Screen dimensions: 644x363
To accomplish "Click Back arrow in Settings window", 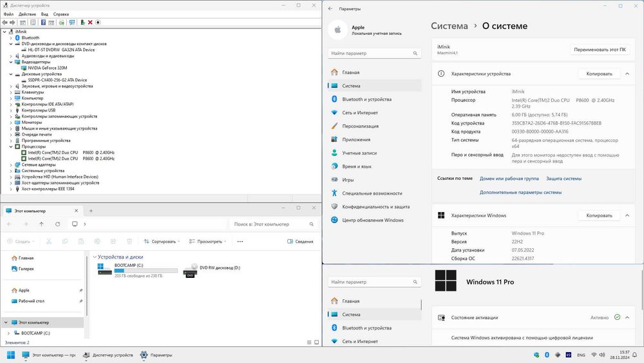I will tap(330, 8).
